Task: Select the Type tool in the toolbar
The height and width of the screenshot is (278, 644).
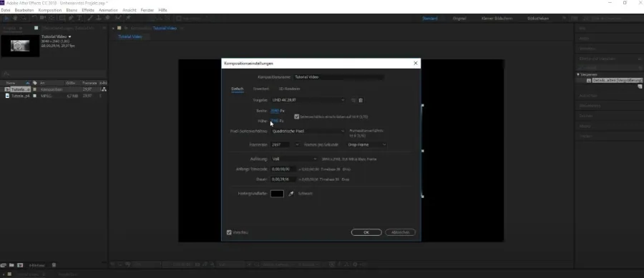Action: (79, 18)
